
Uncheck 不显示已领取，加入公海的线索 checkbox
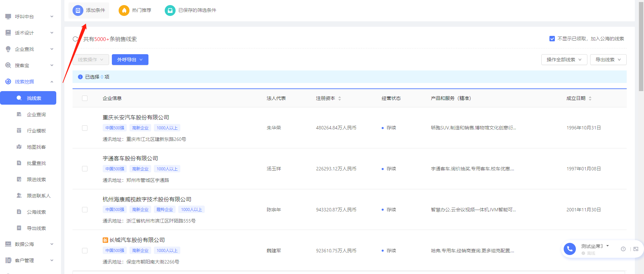point(552,39)
